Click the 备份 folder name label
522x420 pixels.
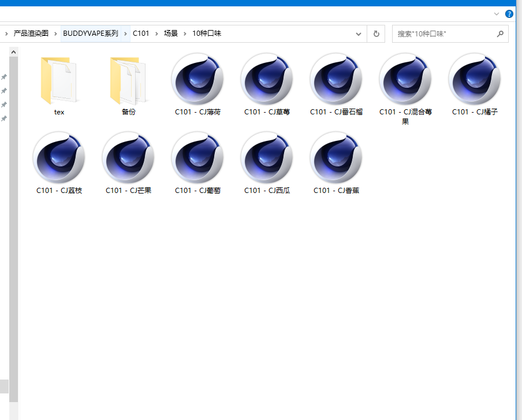pos(129,112)
